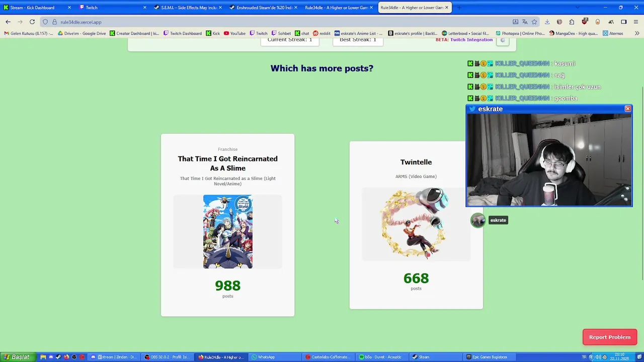Image resolution: width=644 pixels, height=362 pixels.
Task: Click the Slime anime poster thumbnail
Action: tap(228, 231)
